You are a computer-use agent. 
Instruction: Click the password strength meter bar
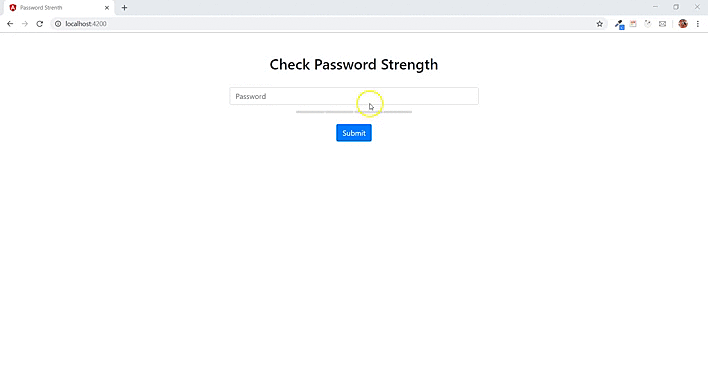tap(354, 112)
